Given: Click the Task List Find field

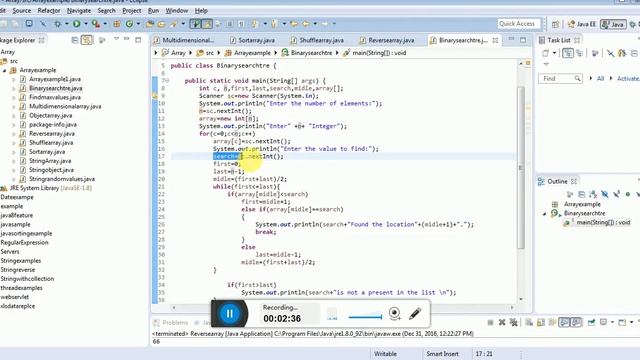Looking at the screenshot, I should [x=560, y=78].
